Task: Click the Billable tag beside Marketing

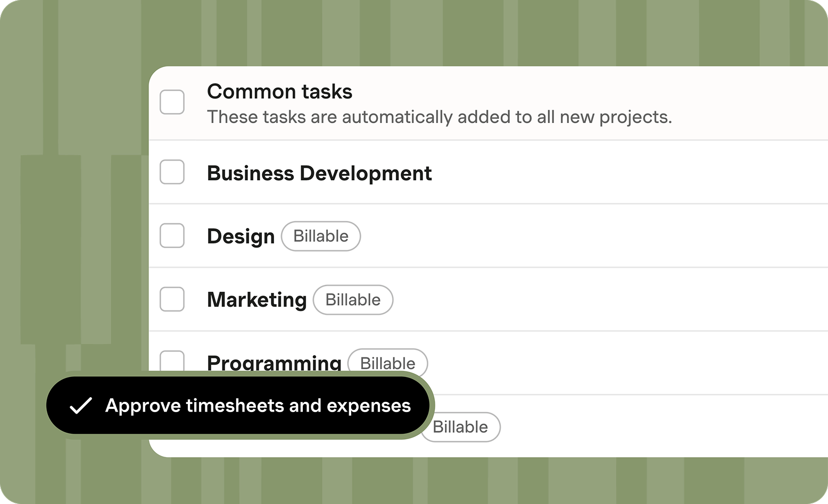Action: click(353, 300)
